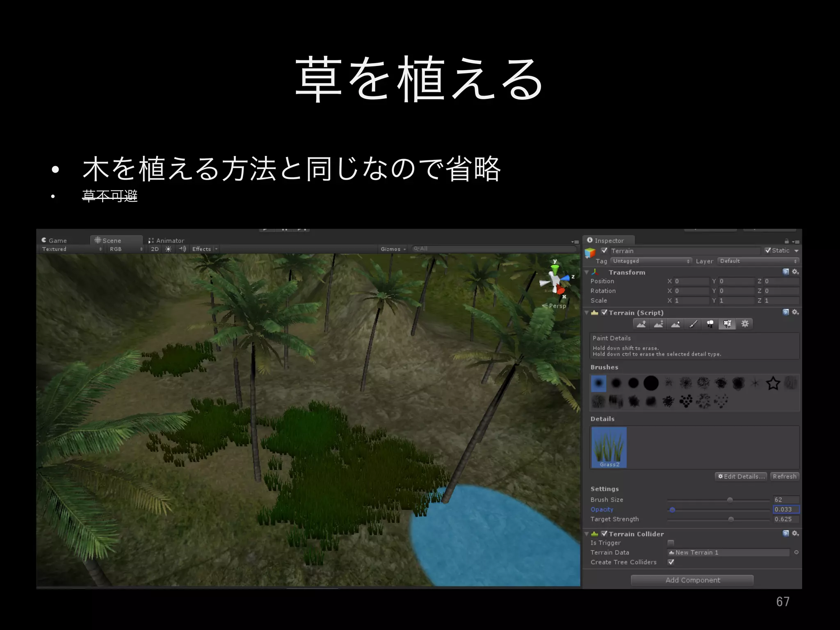Click the Edit Details button
Viewport: 840px width, 630px height.
(741, 476)
